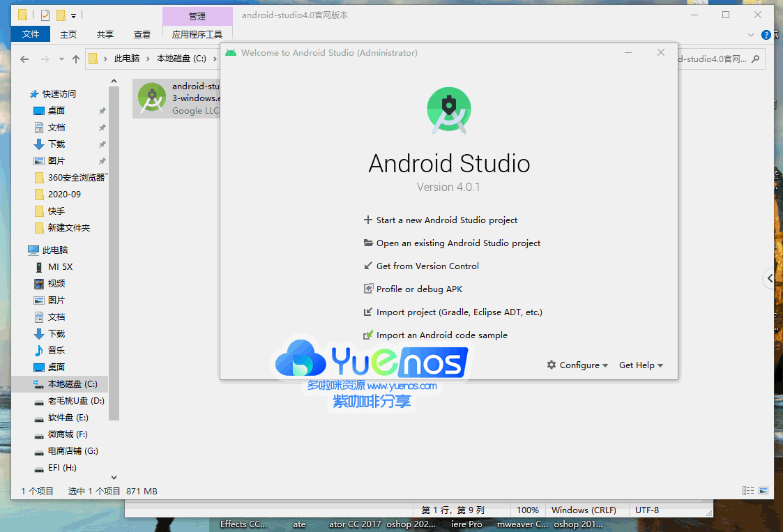Click the up-one-level arrow icon in Explorer
Viewport: 783px width, 532px height.
76,59
